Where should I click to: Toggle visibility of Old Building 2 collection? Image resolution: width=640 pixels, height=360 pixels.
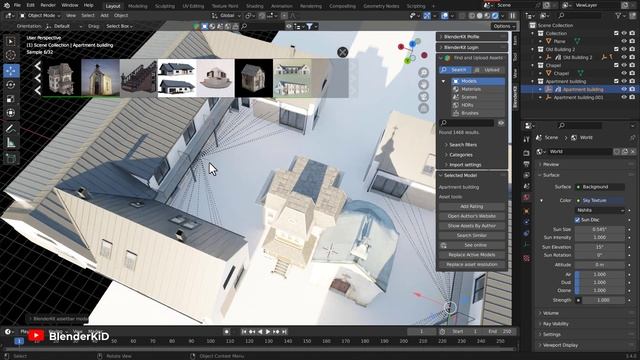coord(624,49)
